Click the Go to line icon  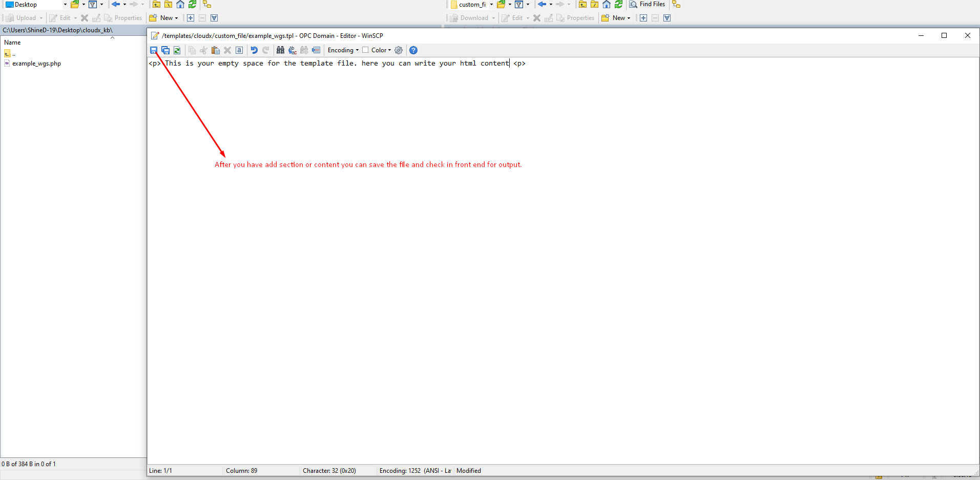click(316, 50)
